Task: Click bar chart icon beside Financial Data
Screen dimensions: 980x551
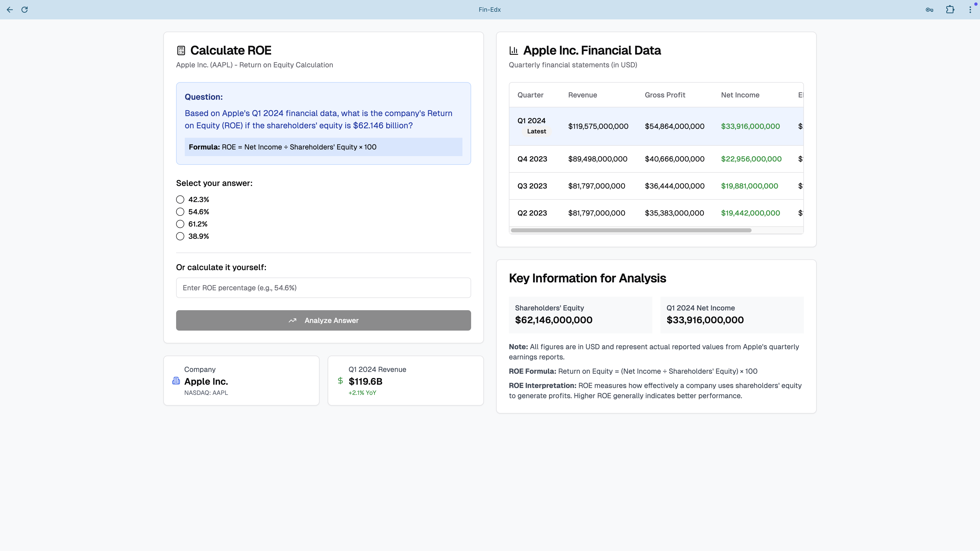Action: 513,50
